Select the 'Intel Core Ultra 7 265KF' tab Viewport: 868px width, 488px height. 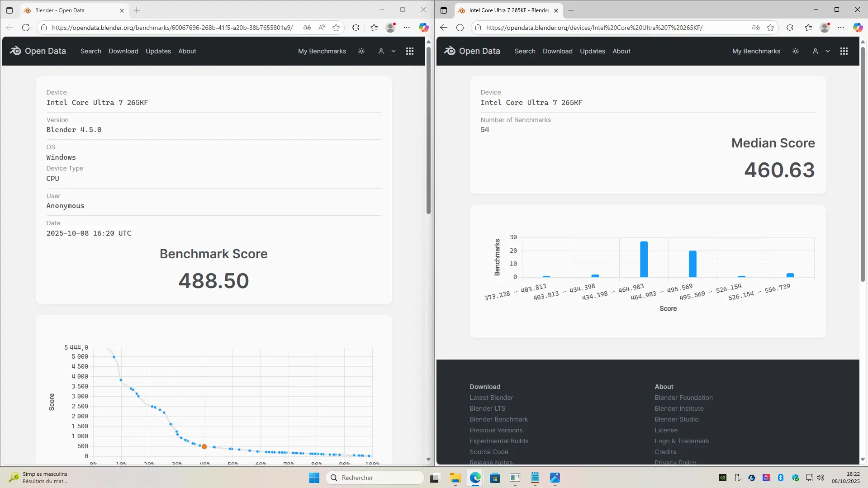[508, 10]
